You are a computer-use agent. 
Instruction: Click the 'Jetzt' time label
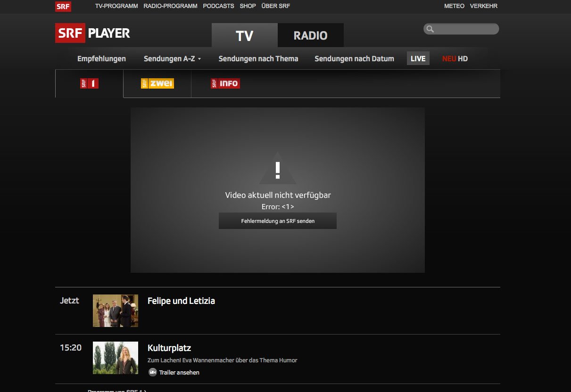point(69,301)
